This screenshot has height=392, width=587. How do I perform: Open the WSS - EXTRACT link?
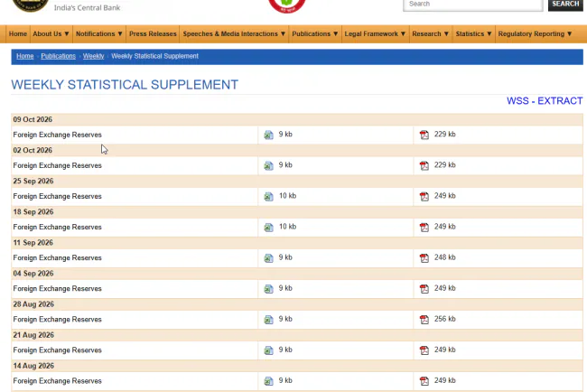click(x=545, y=101)
